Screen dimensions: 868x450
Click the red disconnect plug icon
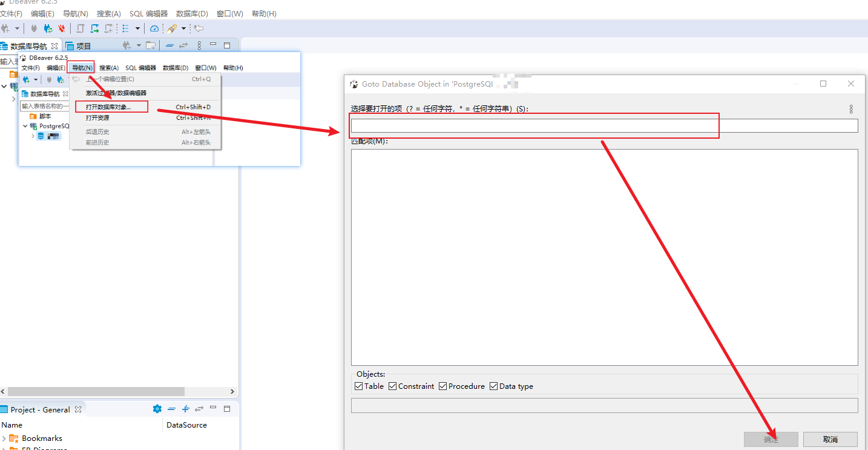click(61, 28)
